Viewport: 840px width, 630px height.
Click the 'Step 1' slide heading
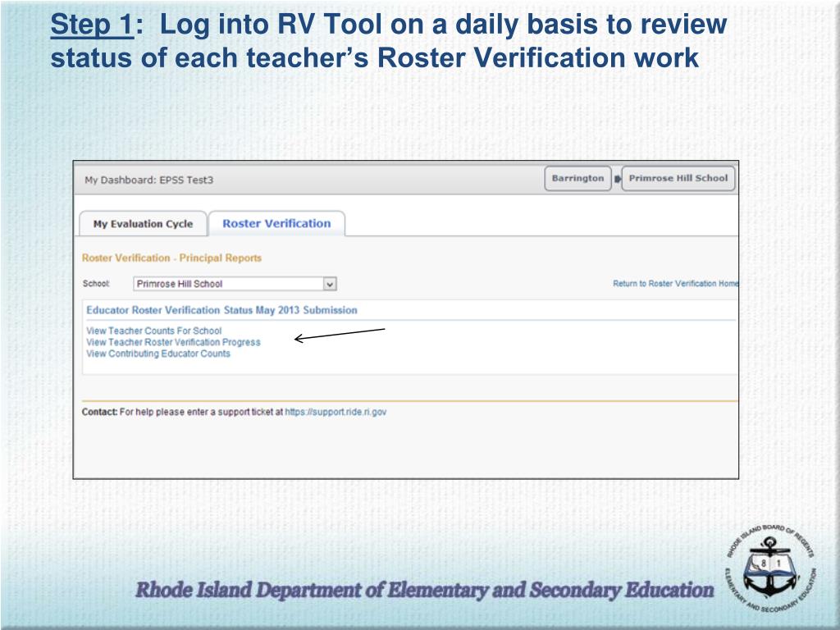click(x=92, y=25)
